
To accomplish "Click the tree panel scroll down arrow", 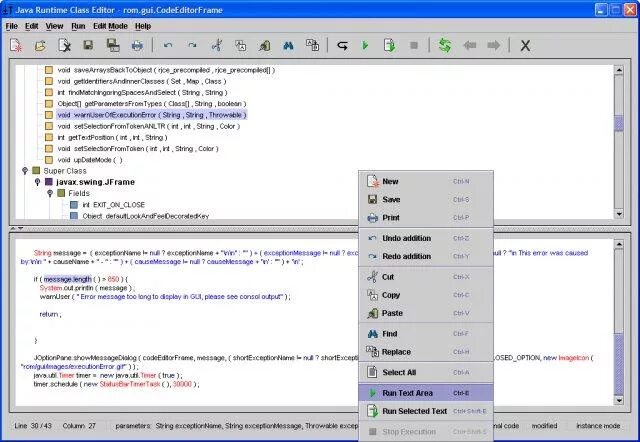I will tap(619, 214).
